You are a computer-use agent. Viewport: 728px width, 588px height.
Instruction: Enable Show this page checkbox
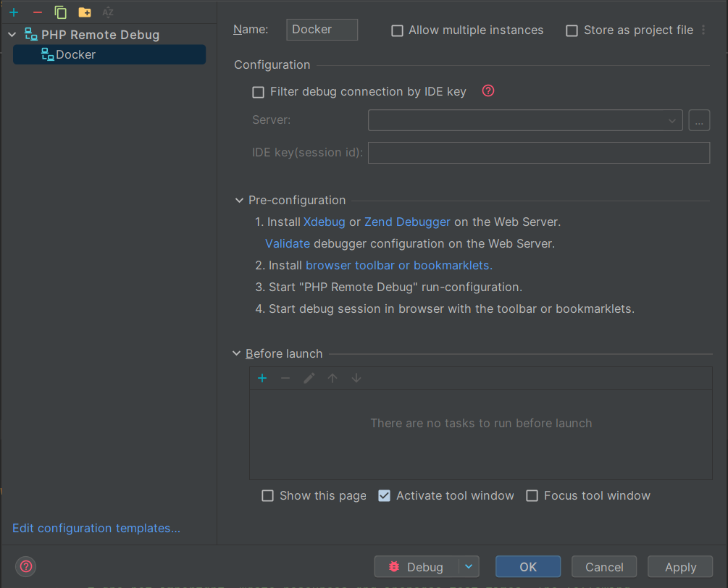(x=268, y=495)
